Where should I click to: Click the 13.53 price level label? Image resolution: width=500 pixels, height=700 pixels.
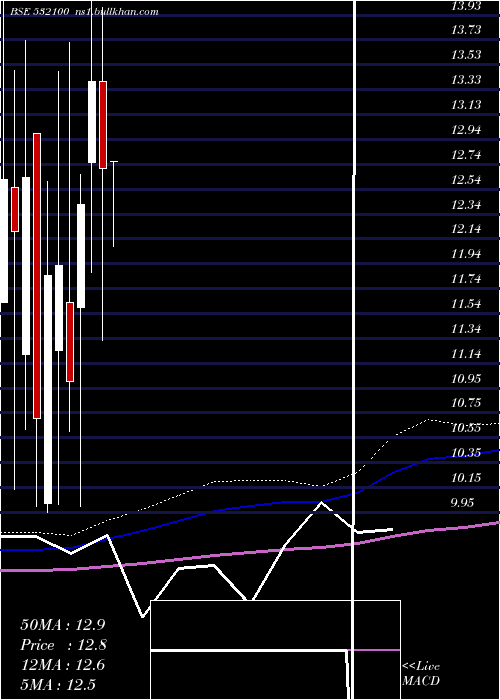467,55
